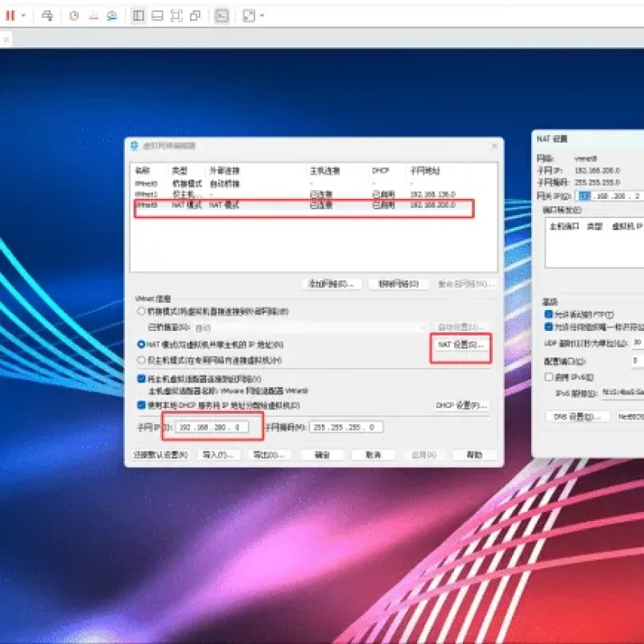644x644 pixels.
Task: Select the VMnet1 host-only network row
Action: (x=314, y=194)
